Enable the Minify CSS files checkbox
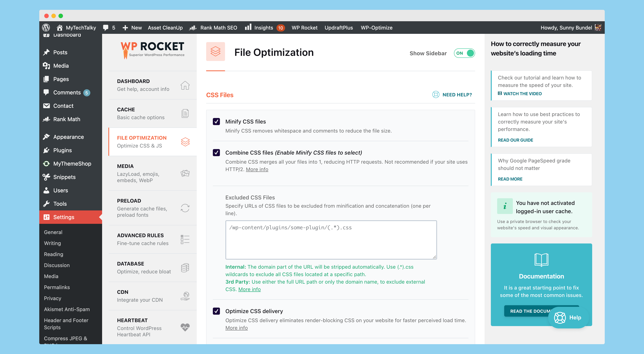The image size is (644, 354). (216, 121)
